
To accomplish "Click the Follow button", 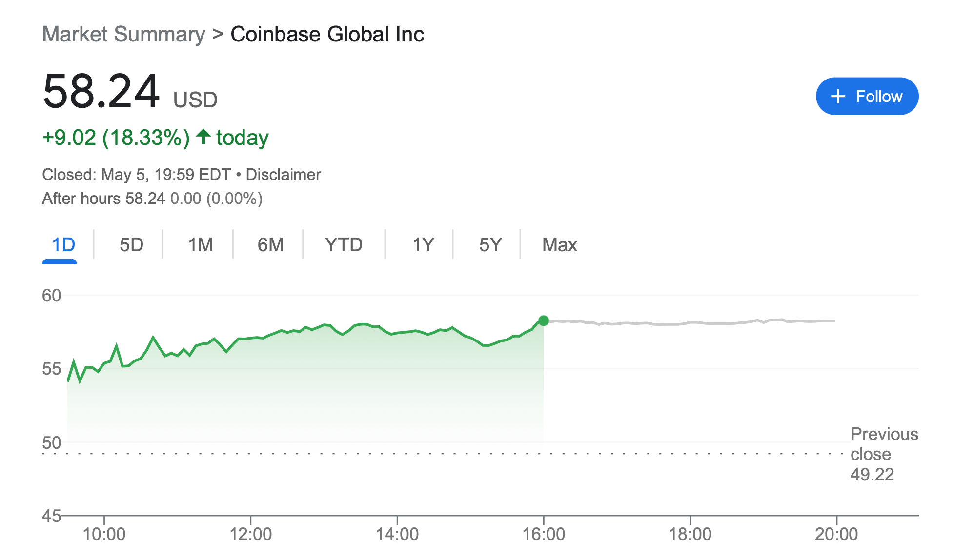I will point(867,96).
